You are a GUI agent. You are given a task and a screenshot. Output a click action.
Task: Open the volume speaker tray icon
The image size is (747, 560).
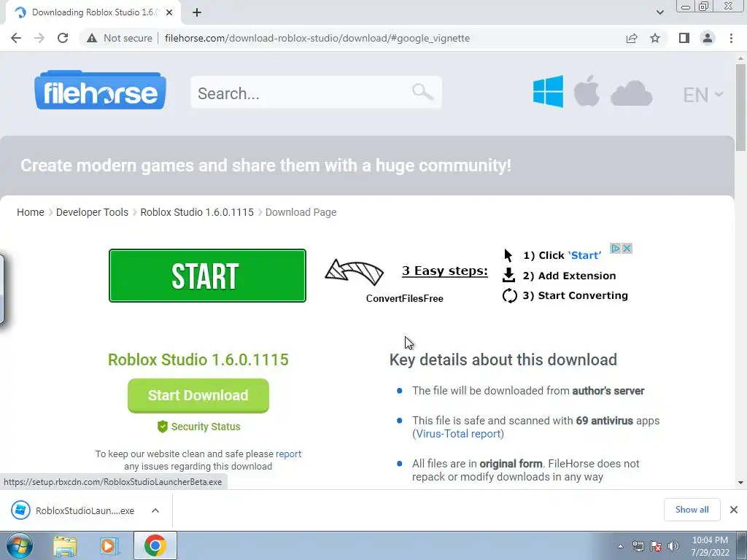click(x=673, y=547)
